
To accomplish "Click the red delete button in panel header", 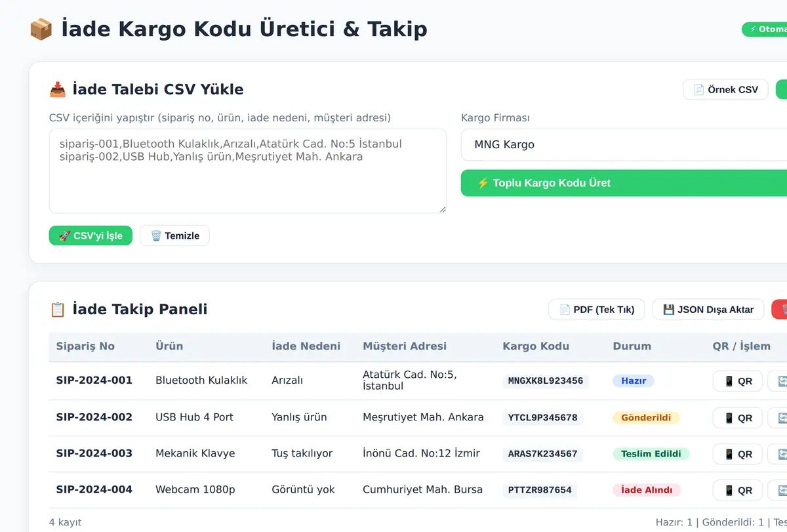I will click(780, 310).
